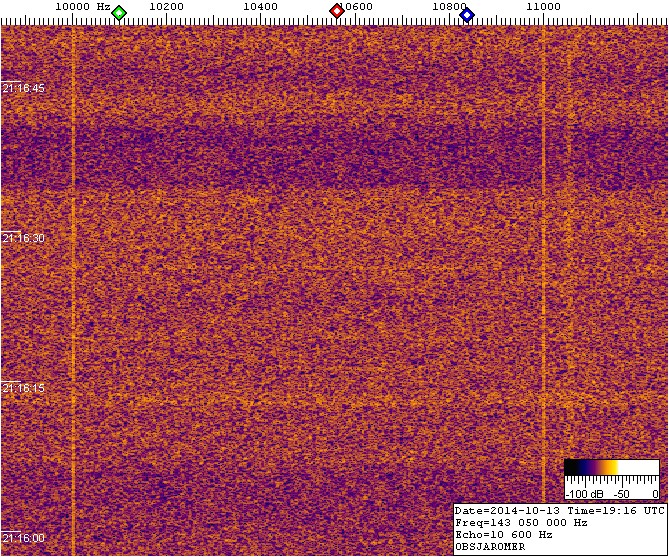Click the 10200 tick on frequency ruler

165,7
